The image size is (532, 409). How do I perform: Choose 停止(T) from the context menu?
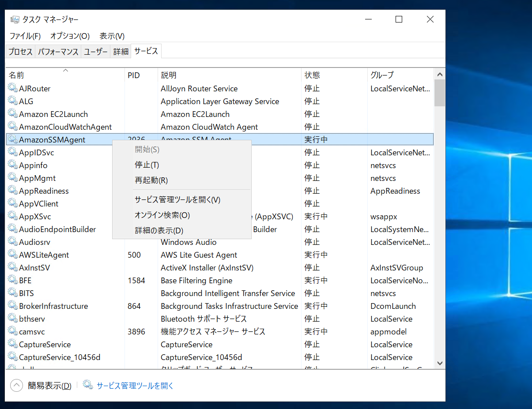click(x=182, y=165)
